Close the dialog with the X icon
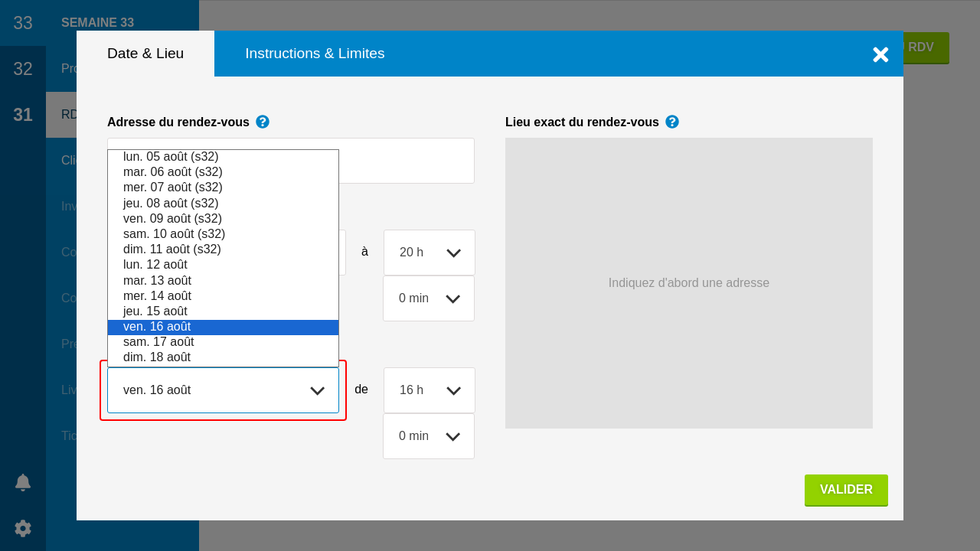The width and height of the screenshot is (980, 551). tap(880, 54)
